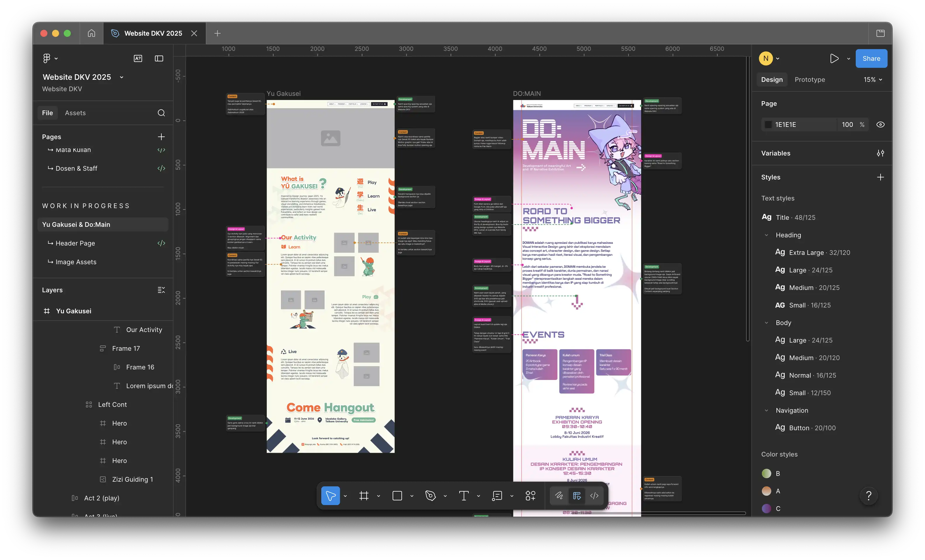
Task: Close the Website DKV 2025 tab
Action: click(194, 33)
